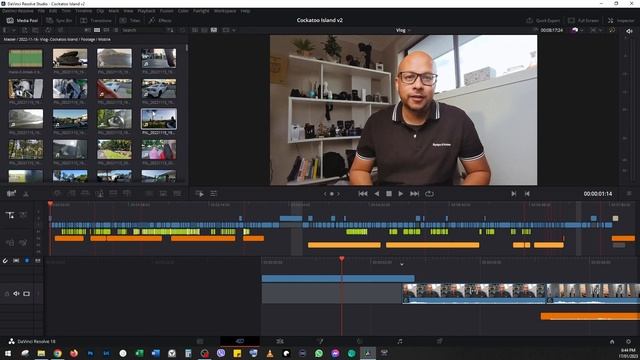
Task: Select timeline viewer mode icon
Action: click(x=213, y=30)
